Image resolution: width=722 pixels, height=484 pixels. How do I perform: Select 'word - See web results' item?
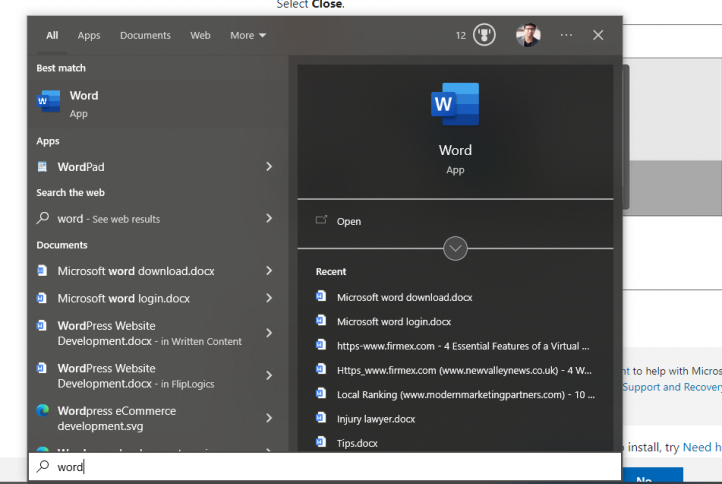(108, 219)
